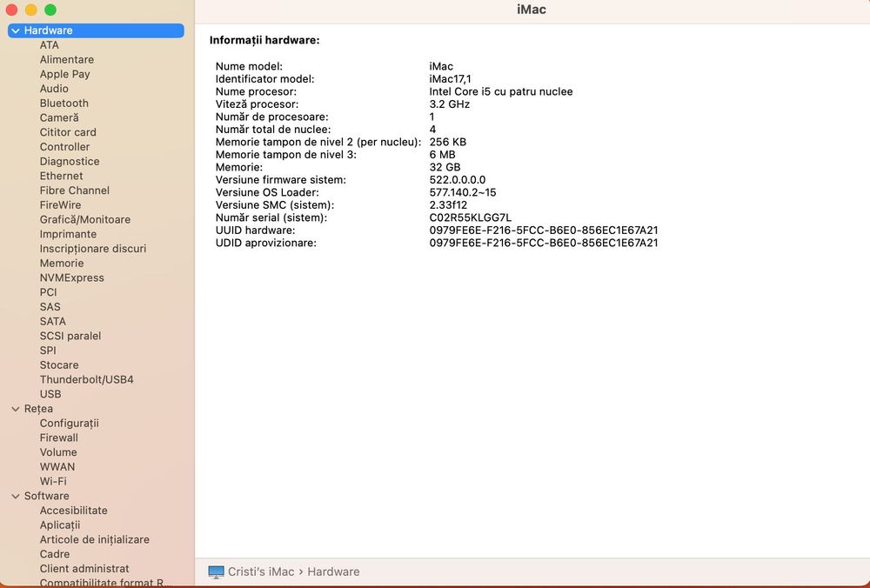Select Audio in the sidebar
The height and width of the screenshot is (588, 870).
tap(54, 89)
